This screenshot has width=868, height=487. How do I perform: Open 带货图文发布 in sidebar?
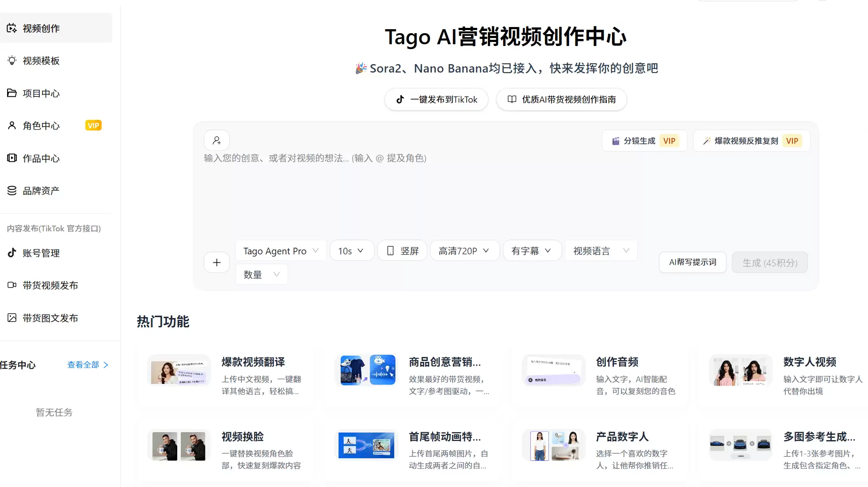(56, 318)
